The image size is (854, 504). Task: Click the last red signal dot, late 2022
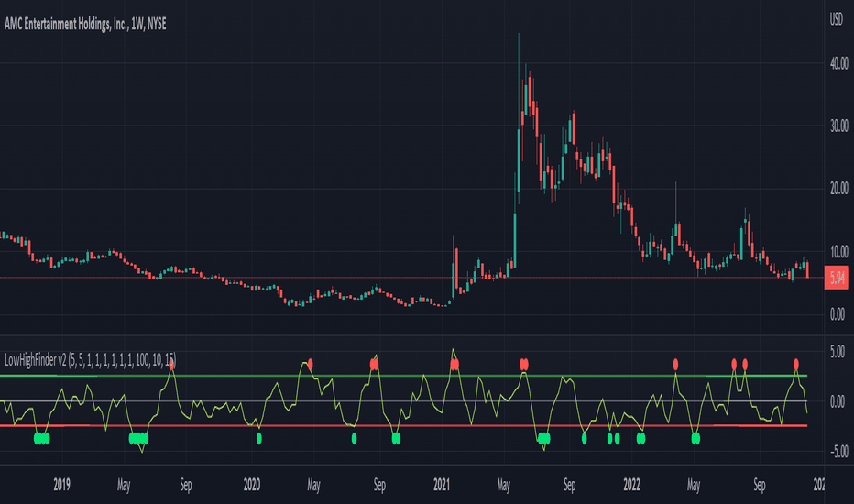[796, 364]
